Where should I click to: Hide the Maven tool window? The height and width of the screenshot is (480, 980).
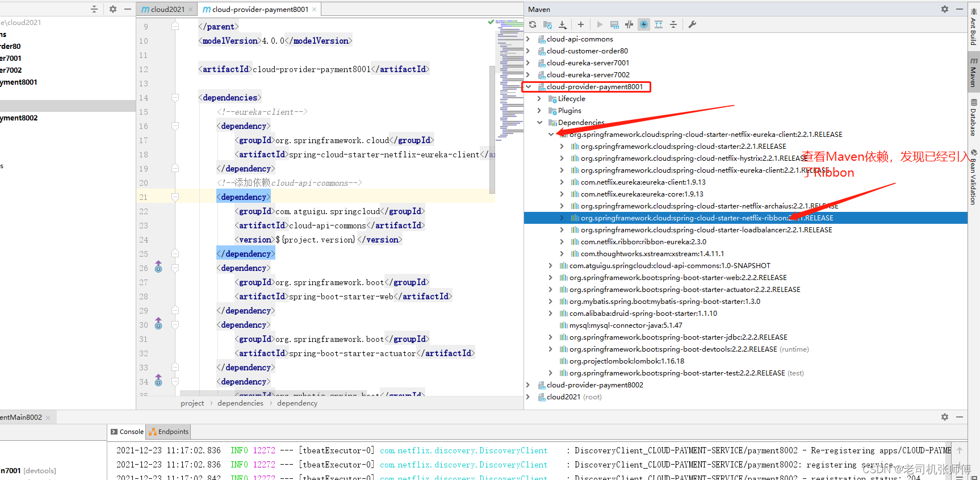tap(960, 9)
